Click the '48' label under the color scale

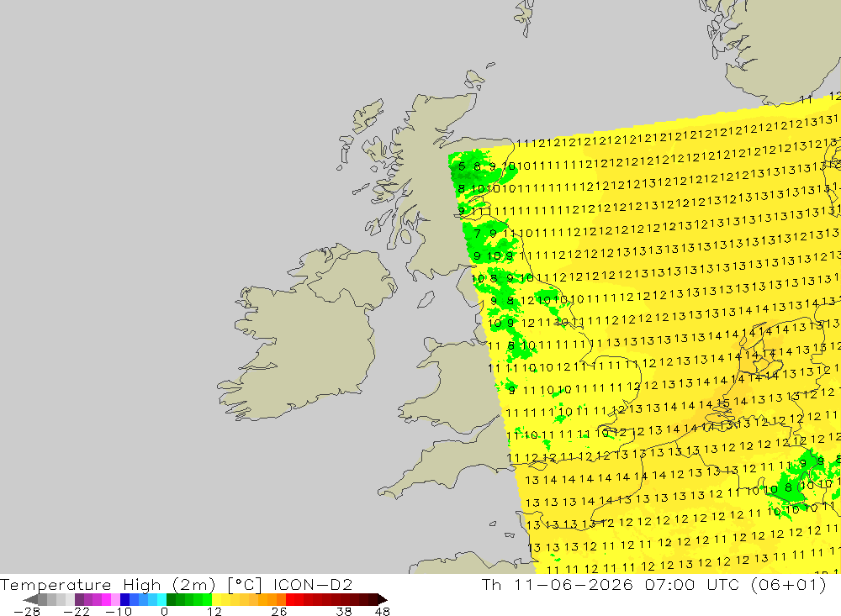point(383,612)
